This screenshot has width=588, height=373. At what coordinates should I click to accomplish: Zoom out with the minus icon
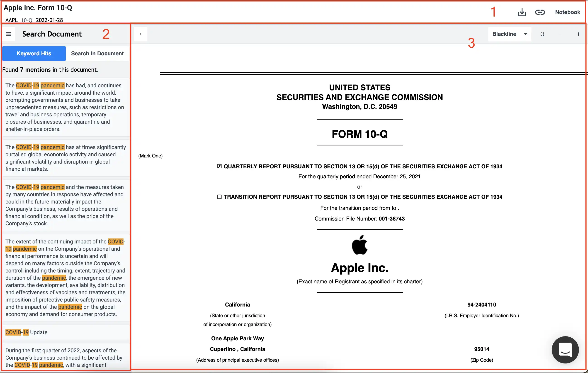(x=560, y=34)
